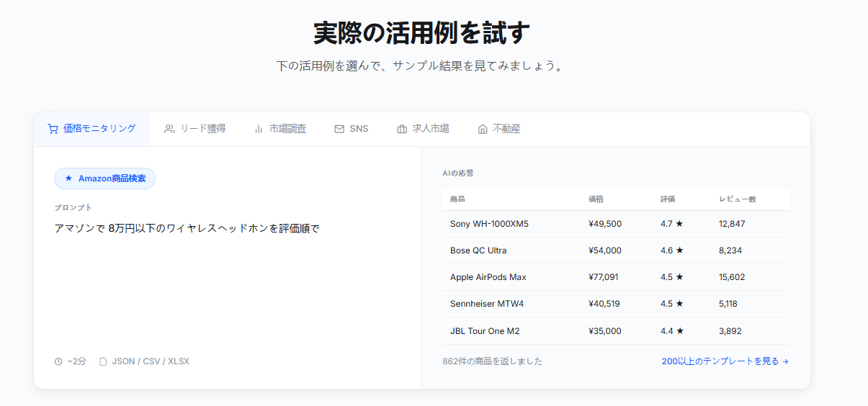868x406 pixels.
Task: Select the SNS tab
Action: tap(352, 129)
